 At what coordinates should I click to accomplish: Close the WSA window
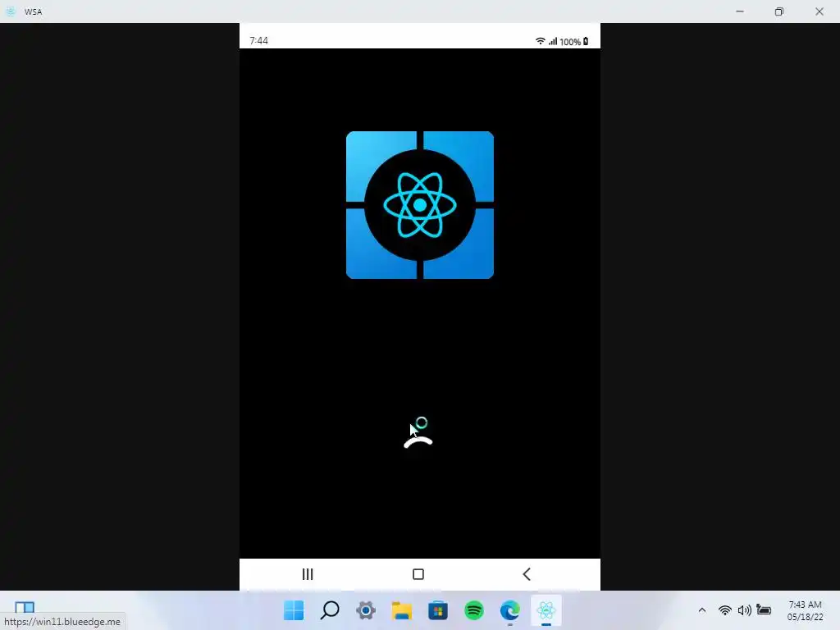[x=819, y=11]
